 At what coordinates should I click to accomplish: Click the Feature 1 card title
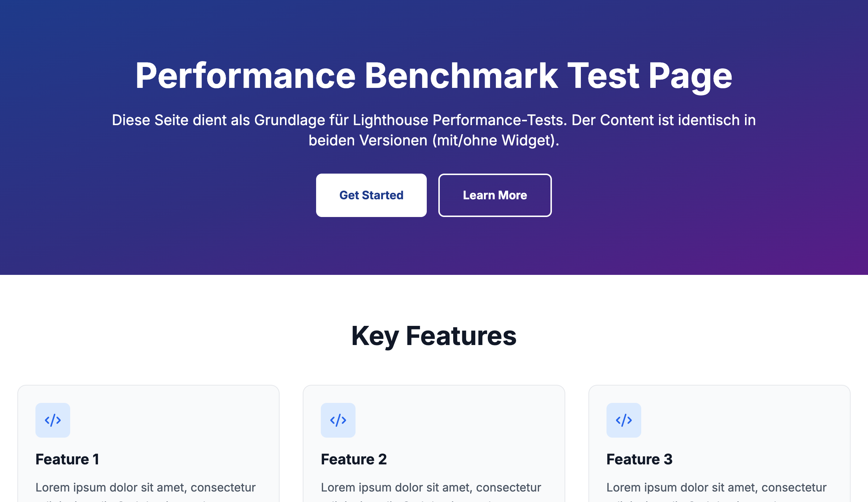click(x=67, y=459)
